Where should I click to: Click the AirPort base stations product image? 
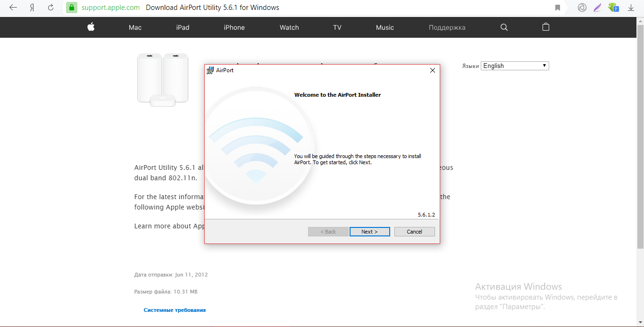[x=163, y=80]
